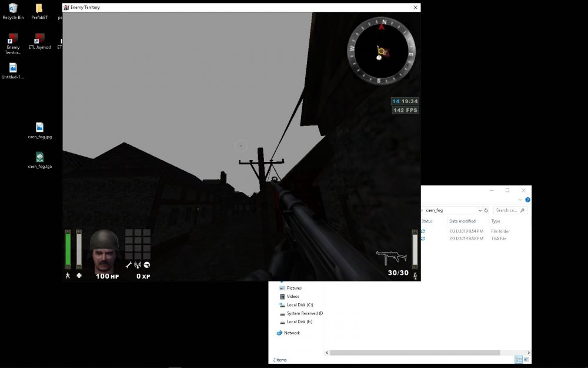Click the green health bar in HUD
588x368 pixels.
68,249
